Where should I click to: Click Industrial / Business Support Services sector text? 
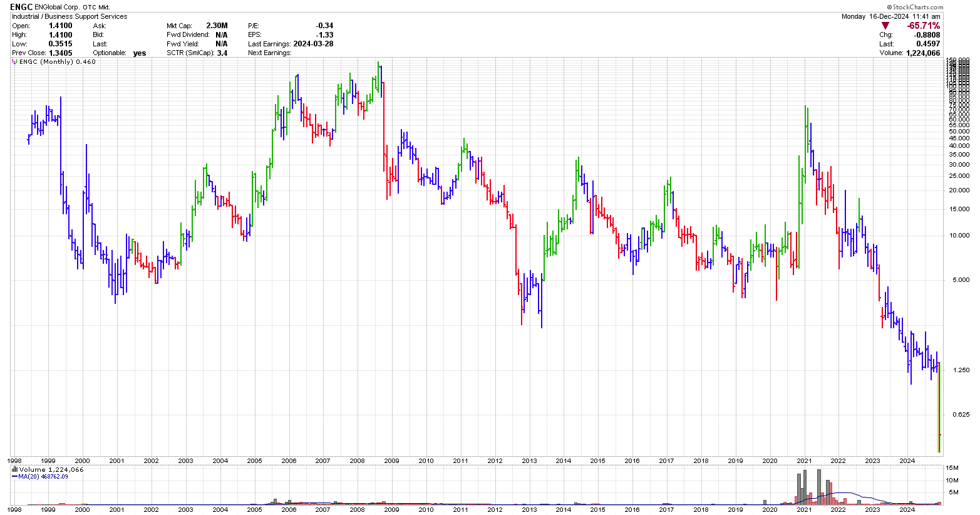coord(70,16)
